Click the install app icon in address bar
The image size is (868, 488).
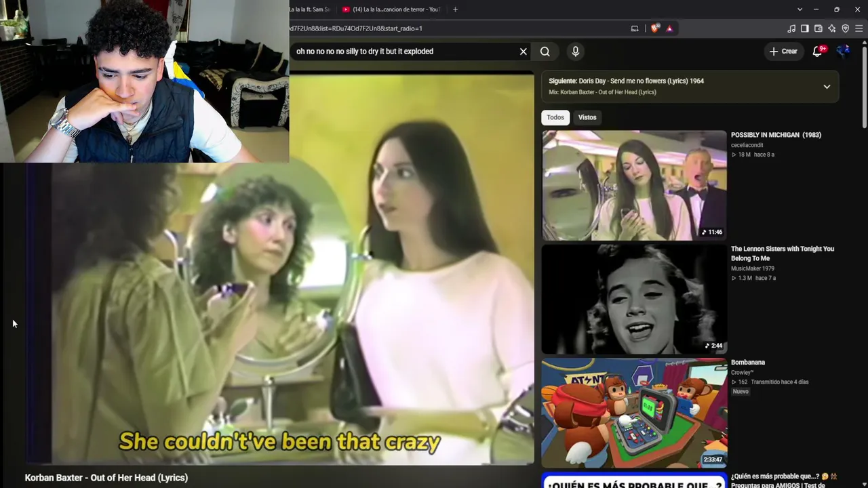pyautogui.click(x=635, y=28)
